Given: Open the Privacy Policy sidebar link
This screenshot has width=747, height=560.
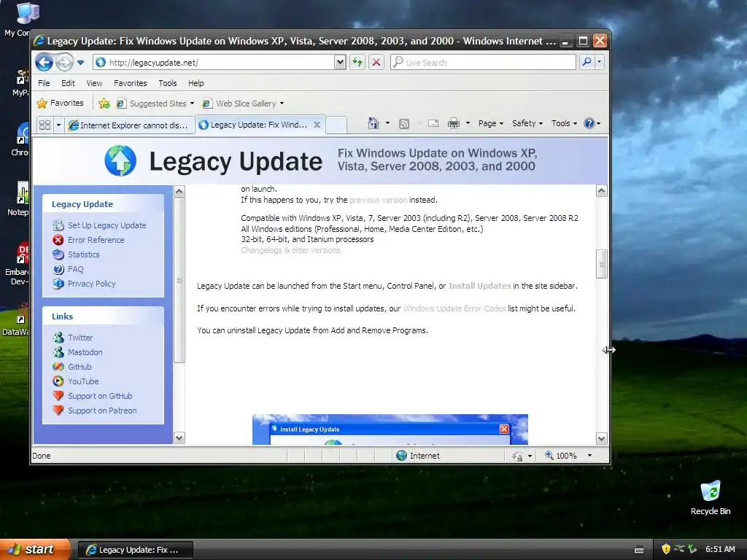Looking at the screenshot, I should coord(91,284).
